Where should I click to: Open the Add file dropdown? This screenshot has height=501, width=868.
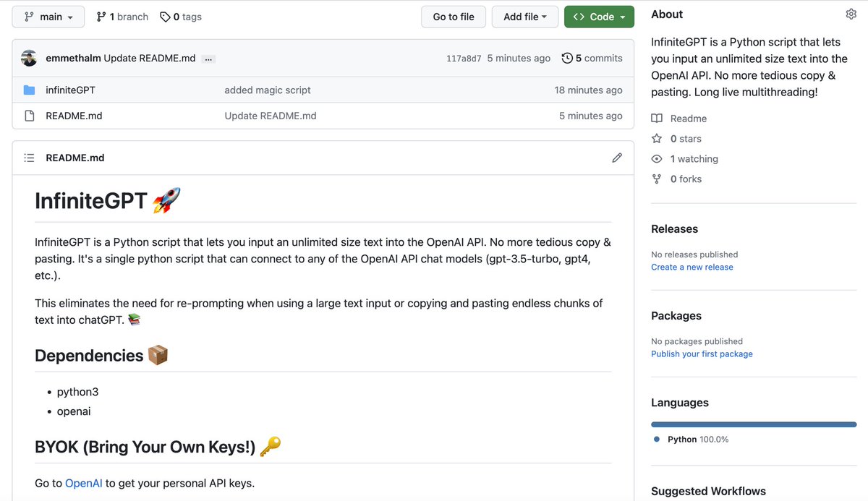pos(525,17)
